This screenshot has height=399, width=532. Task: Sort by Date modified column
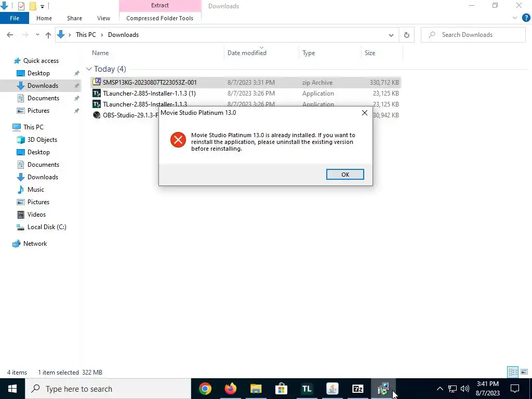[247, 53]
